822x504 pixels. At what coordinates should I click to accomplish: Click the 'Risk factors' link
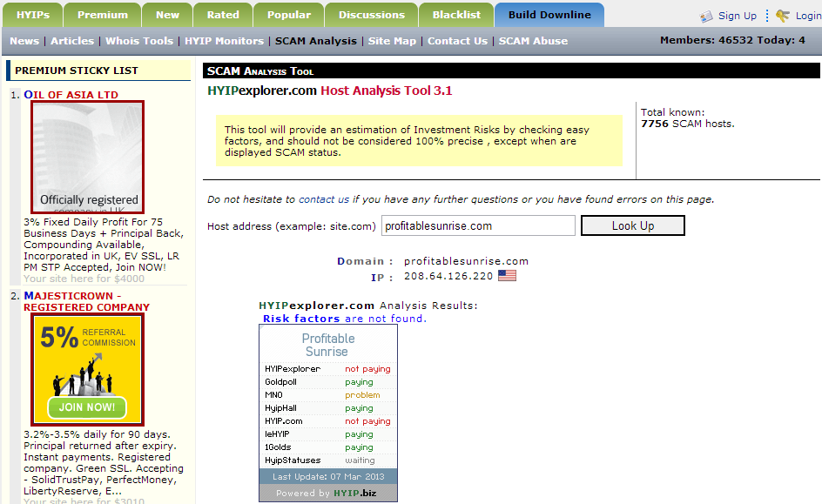(x=301, y=319)
